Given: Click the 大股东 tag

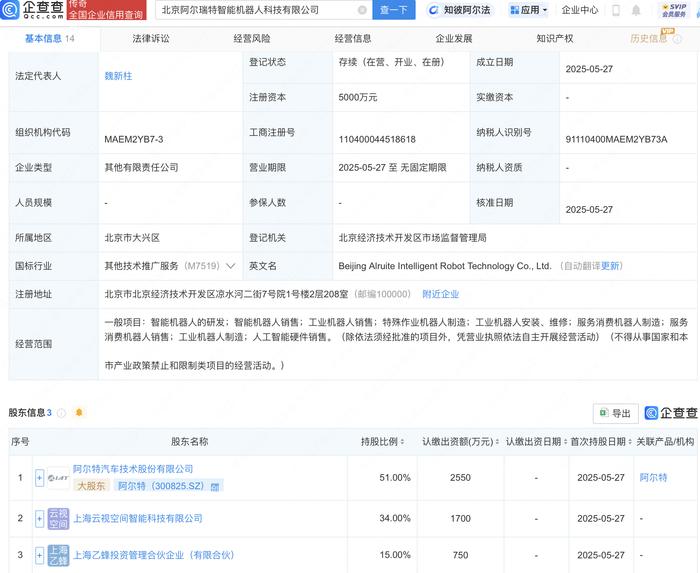Looking at the screenshot, I should coord(92,486).
